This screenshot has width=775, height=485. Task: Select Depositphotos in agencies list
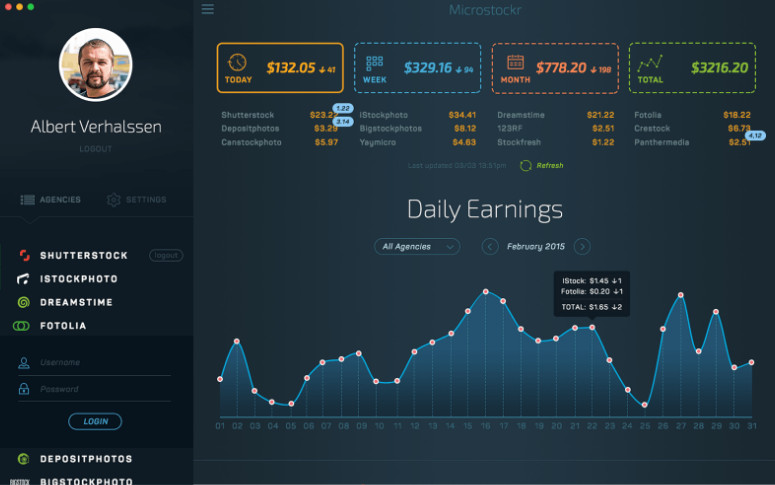coord(86,459)
